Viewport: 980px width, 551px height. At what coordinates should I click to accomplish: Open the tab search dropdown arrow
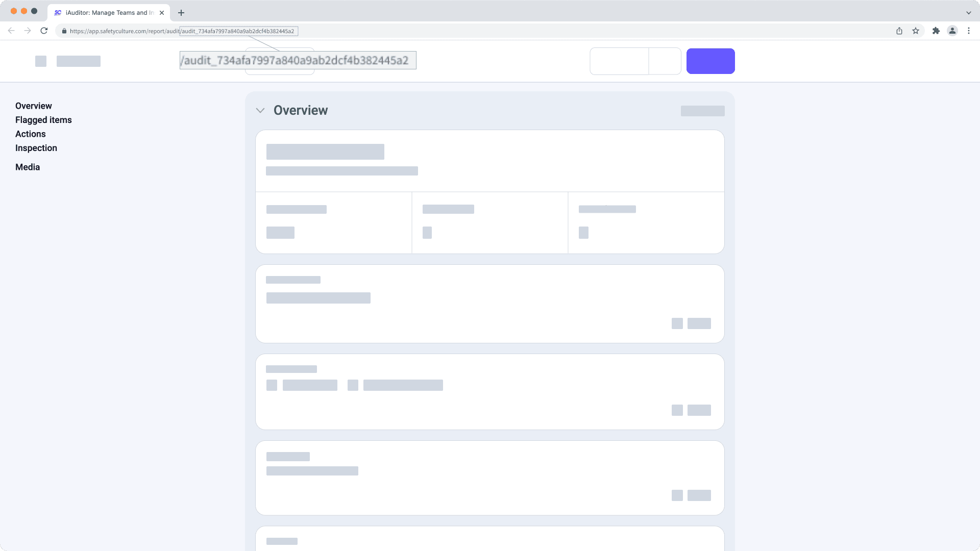pos(968,13)
